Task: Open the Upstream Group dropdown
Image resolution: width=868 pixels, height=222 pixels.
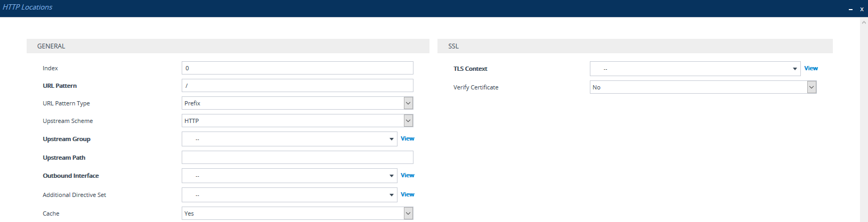Action: tap(289, 139)
